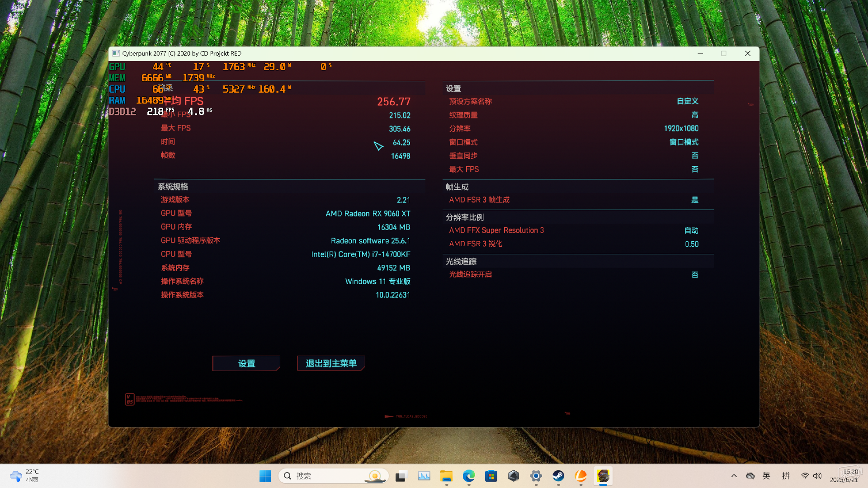Click the 光线追踪开启 value 否
The width and height of the screenshot is (868, 488).
click(x=695, y=275)
